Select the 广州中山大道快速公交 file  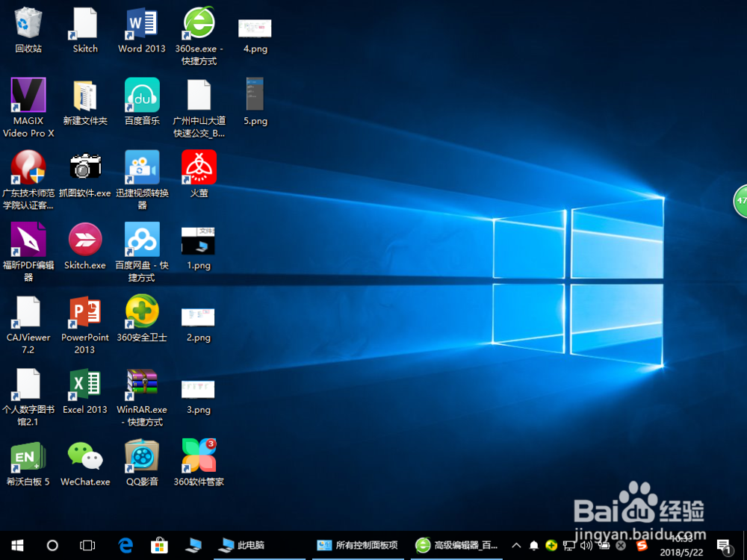(x=199, y=108)
